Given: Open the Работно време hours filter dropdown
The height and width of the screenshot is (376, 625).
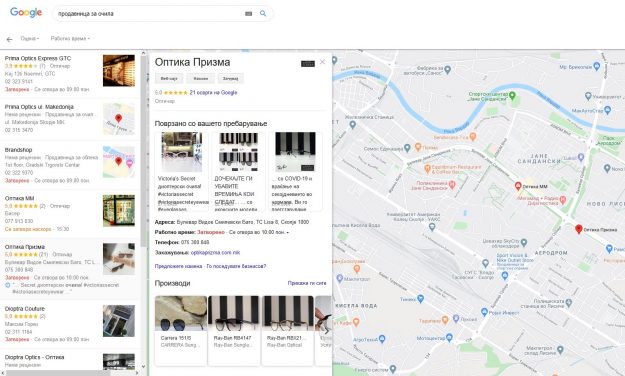Looking at the screenshot, I should (x=70, y=39).
